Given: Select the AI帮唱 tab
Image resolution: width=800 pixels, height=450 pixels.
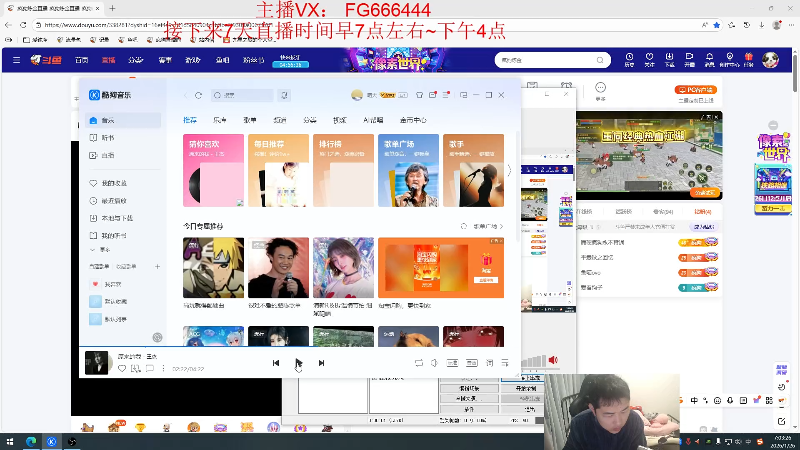Looking at the screenshot, I should tap(373, 120).
